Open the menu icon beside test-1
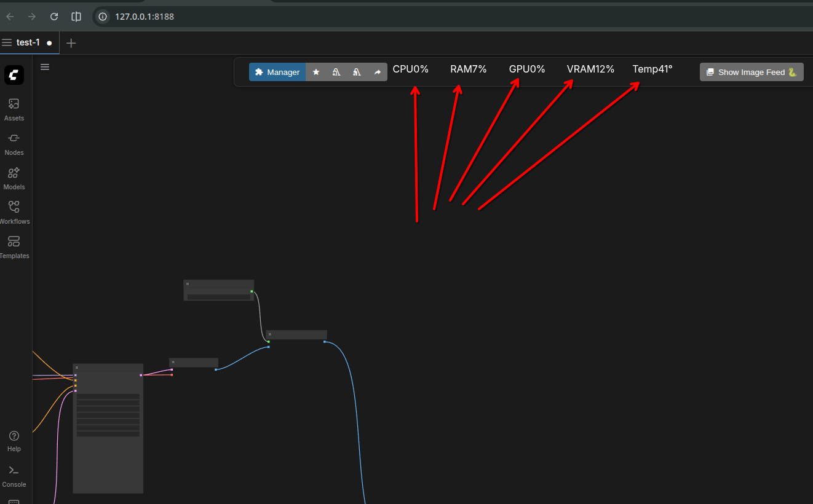813x504 pixels. coord(7,42)
